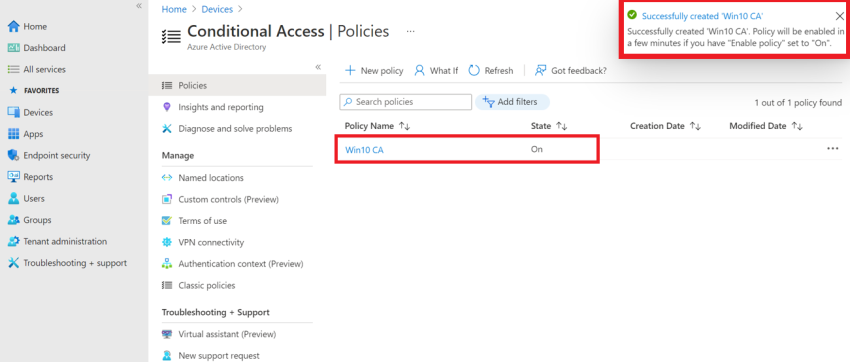This screenshot has width=850, height=362.
Task: Click the Search policies field
Action: (405, 102)
